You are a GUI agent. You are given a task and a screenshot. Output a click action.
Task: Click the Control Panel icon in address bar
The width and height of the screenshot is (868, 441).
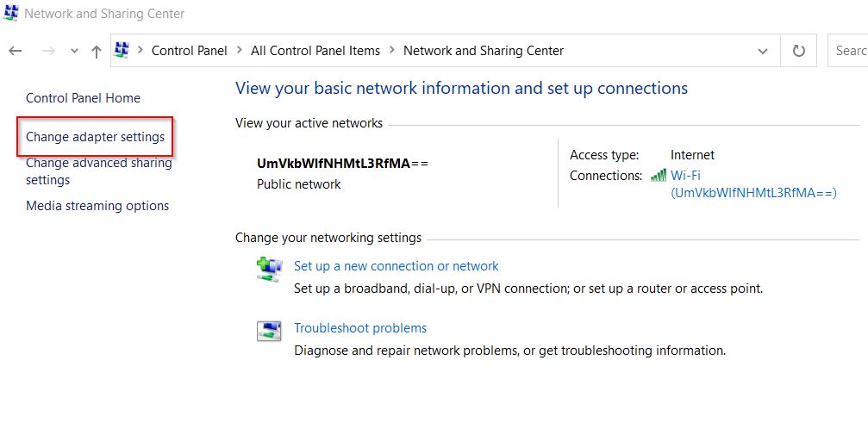click(122, 50)
